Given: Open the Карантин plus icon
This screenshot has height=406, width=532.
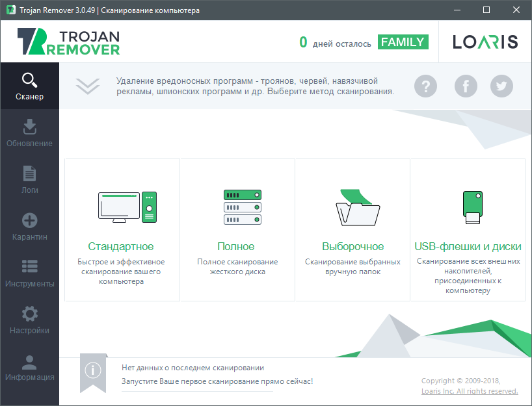Looking at the screenshot, I should click(x=29, y=220).
